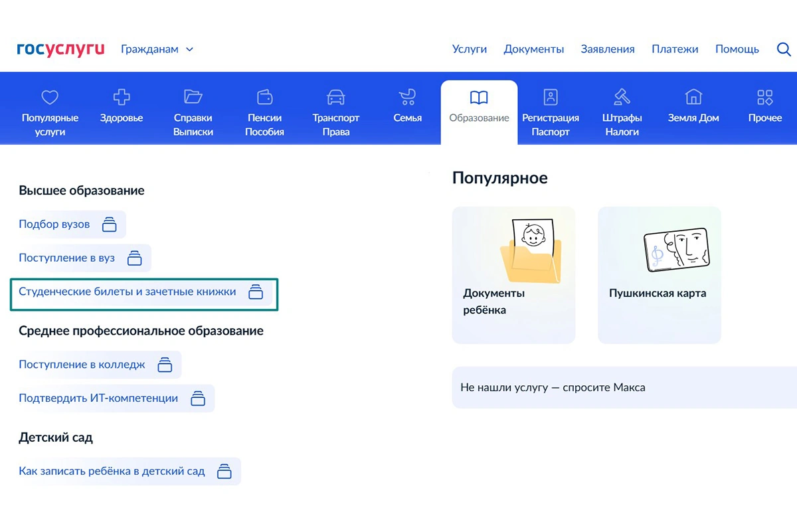Open Студенческие билеты и зачетные книжки
Image resolution: width=797 pixels, height=532 pixels.
point(128,292)
